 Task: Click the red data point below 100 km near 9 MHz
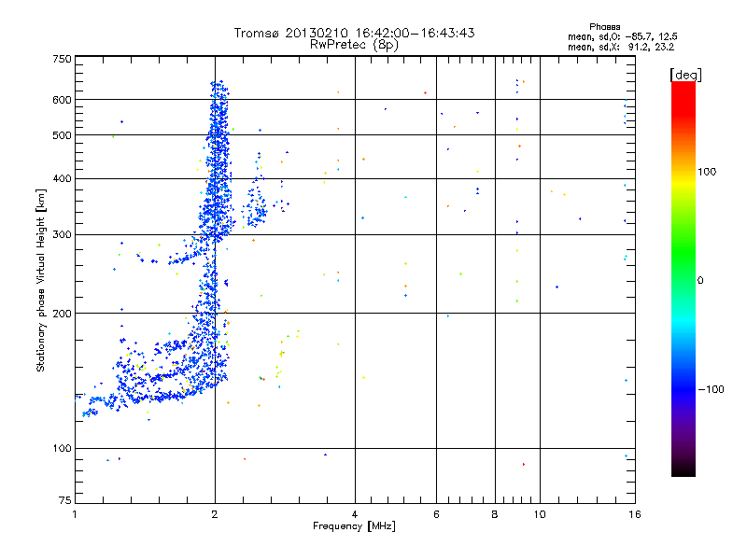click(x=524, y=464)
